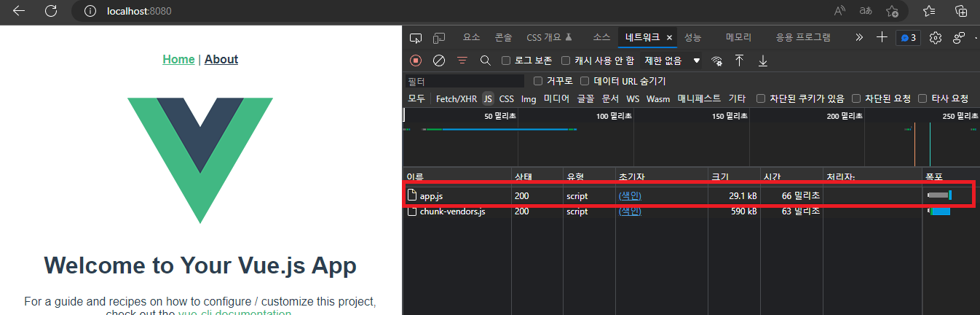Select the chunk-vendors.js request row
The width and height of the screenshot is (980, 315).
pyautogui.click(x=691, y=211)
